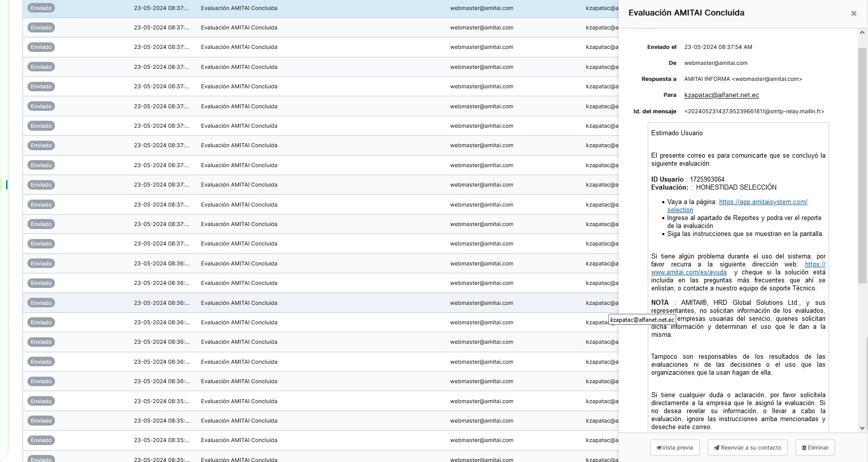
Task: Click the Enviado badge in the highlighted top row
Action: (x=41, y=8)
